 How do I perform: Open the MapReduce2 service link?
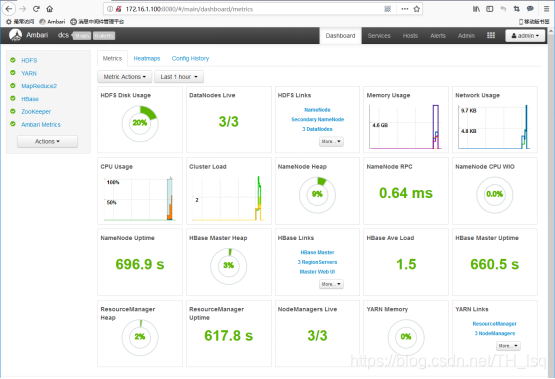pyautogui.click(x=39, y=86)
